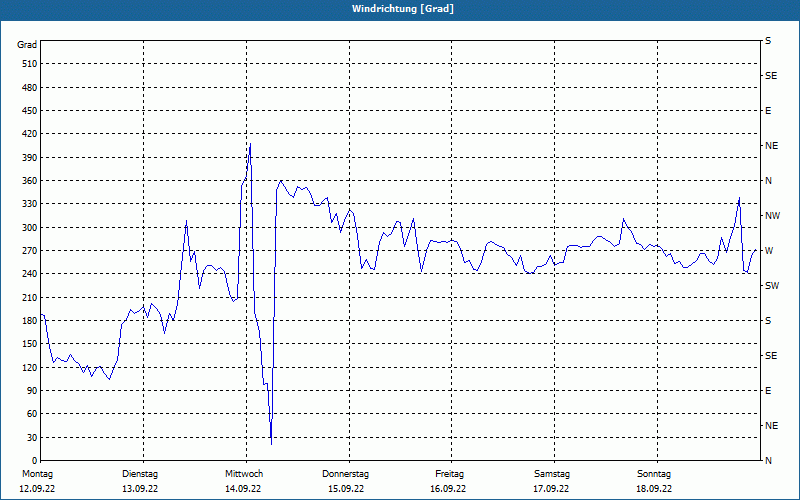
Task: Select the NE compass label near 400 degrees
Action: (x=772, y=146)
